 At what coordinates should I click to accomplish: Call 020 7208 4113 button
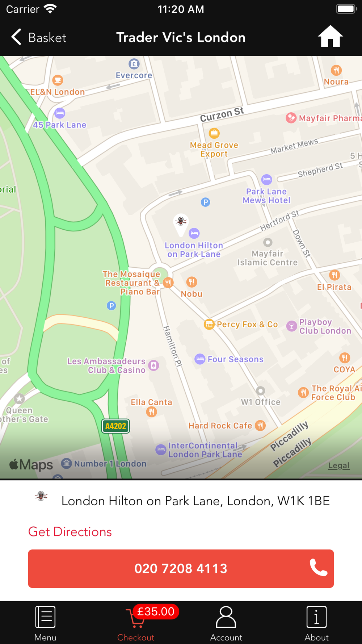coord(181,568)
